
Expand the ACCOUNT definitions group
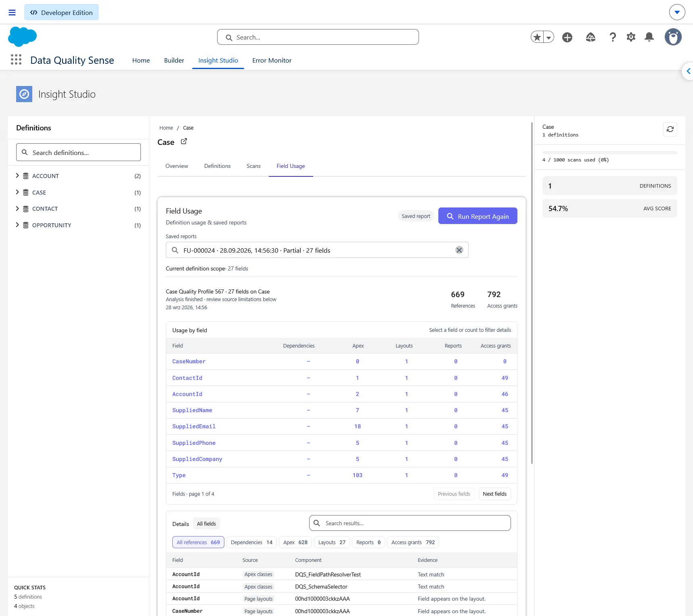coord(17,176)
